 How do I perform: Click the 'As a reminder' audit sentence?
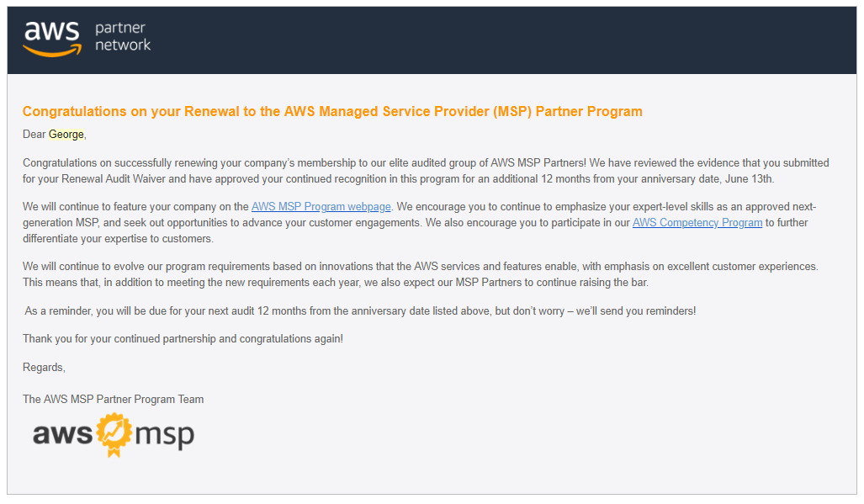(360, 311)
